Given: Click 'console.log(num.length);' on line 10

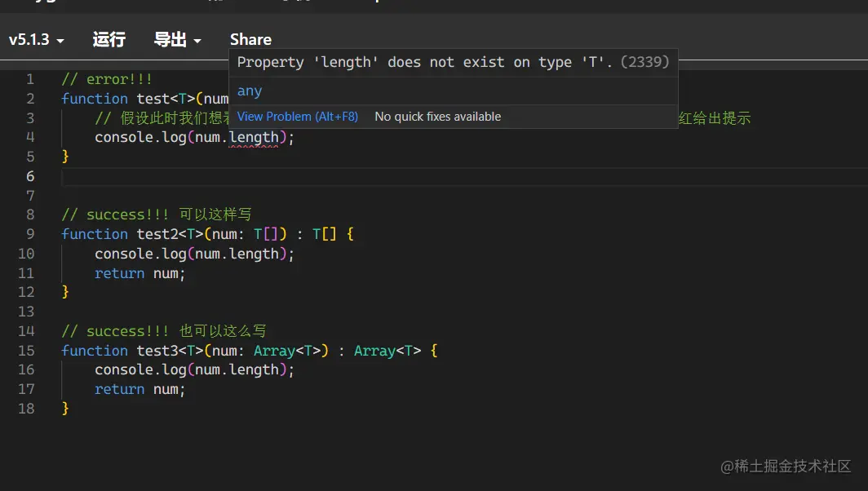Looking at the screenshot, I should [x=194, y=254].
